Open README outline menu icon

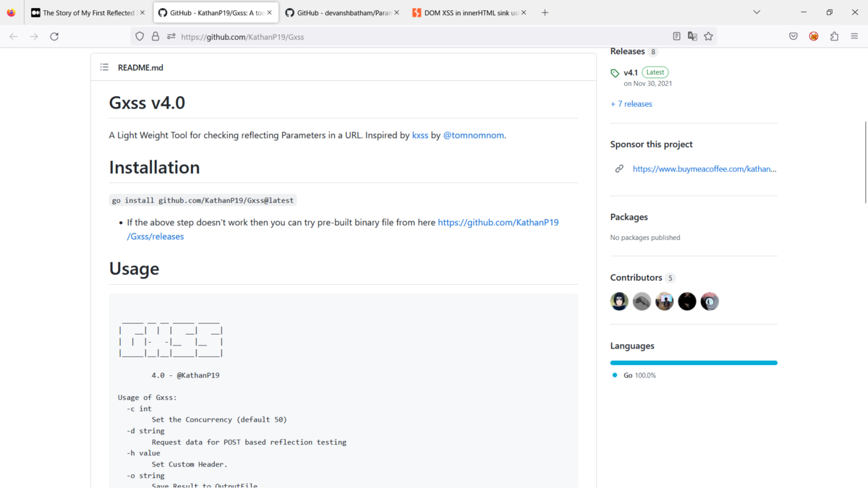[104, 67]
